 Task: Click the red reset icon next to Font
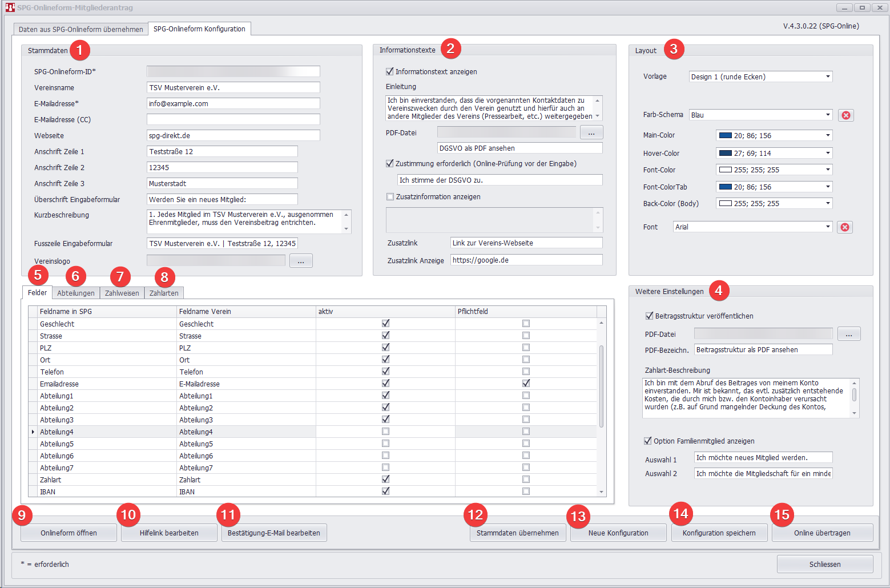pos(844,227)
